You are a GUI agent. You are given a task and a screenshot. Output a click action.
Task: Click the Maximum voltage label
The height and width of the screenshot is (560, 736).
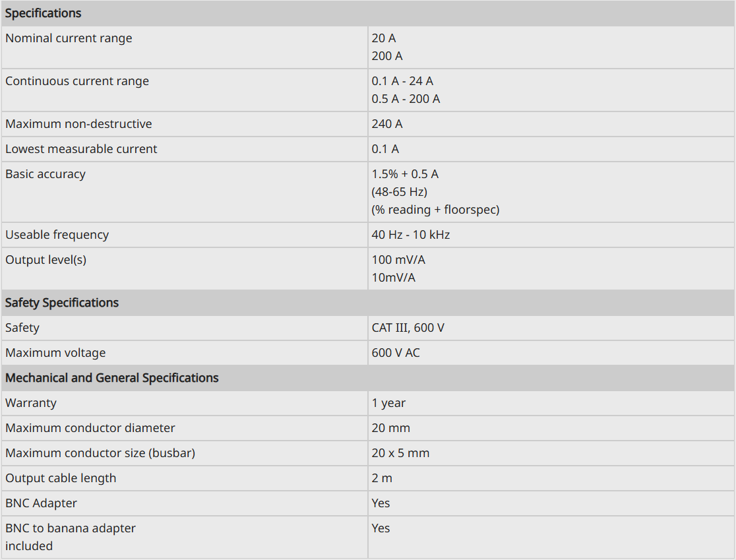55,353
